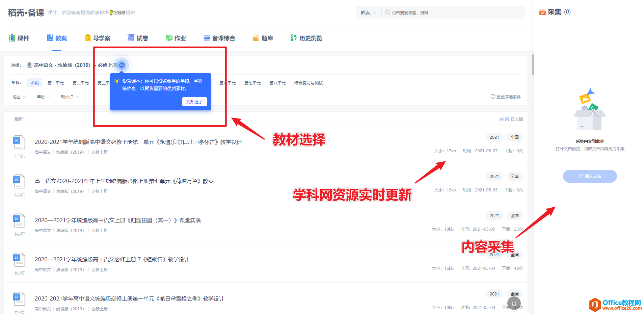Open the 历史浏览 tab
The width and height of the screenshot is (644, 314).
click(x=306, y=38)
